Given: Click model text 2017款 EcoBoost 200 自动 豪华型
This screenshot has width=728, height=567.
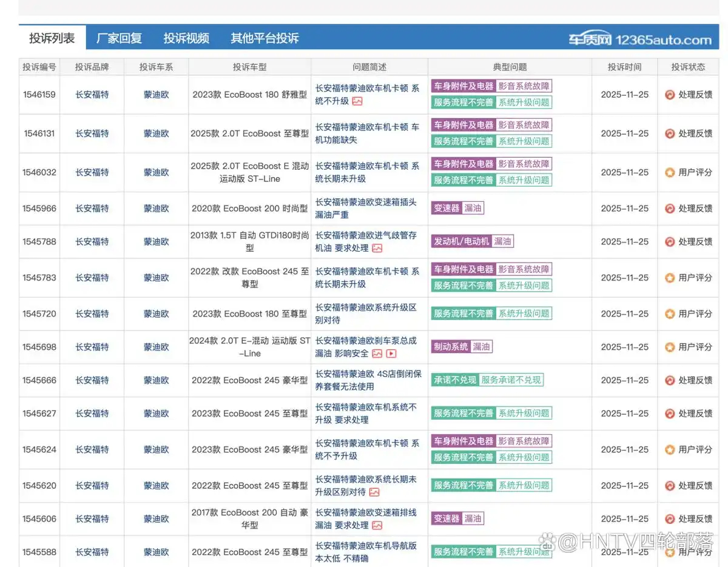Looking at the screenshot, I should (250, 519).
